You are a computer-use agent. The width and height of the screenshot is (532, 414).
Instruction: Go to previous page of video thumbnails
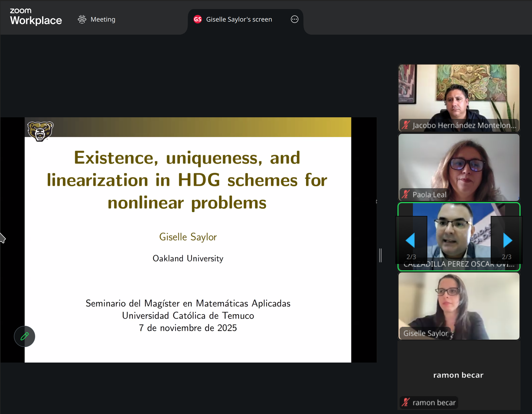(x=411, y=240)
